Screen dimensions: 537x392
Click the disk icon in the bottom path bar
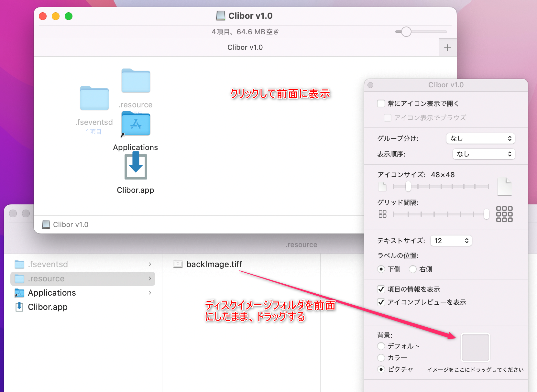pos(46,224)
